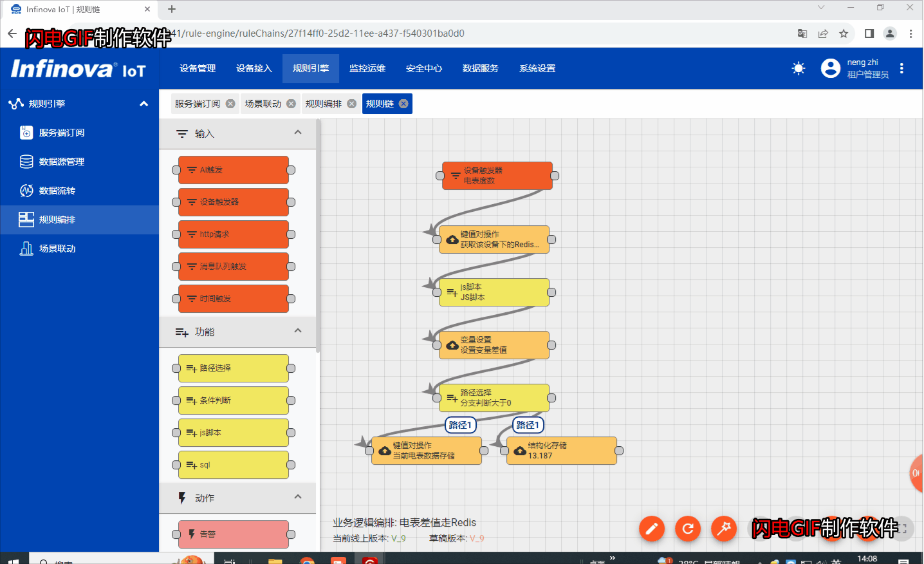Select the JS脚本 canvas node

click(494, 292)
